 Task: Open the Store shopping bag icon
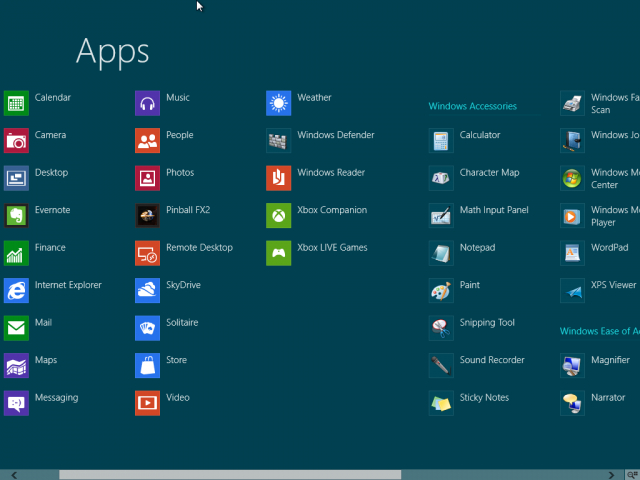click(147, 366)
